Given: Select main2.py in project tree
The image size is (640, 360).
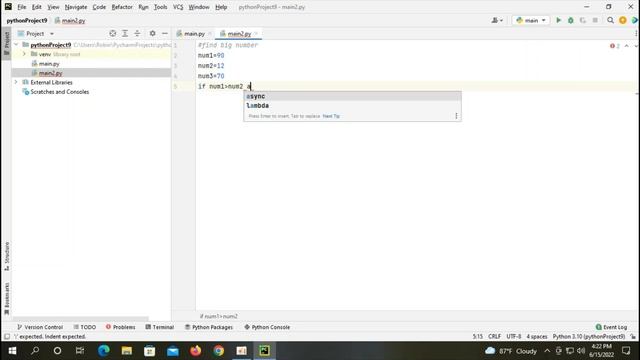Looking at the screenshot, I should [x=50, y=73].
